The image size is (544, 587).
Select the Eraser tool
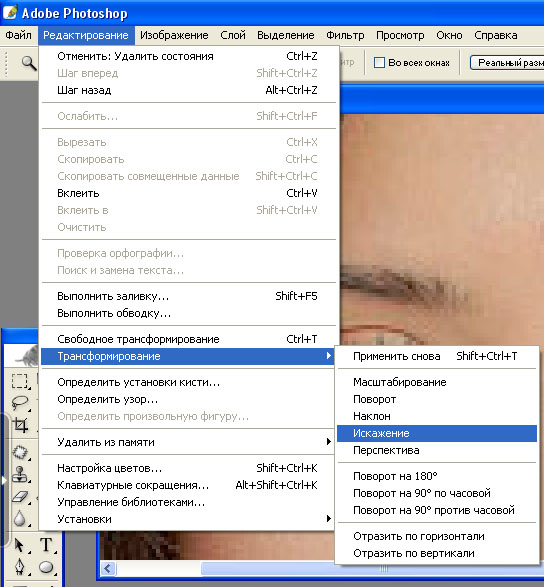click(x=19, y=496)
